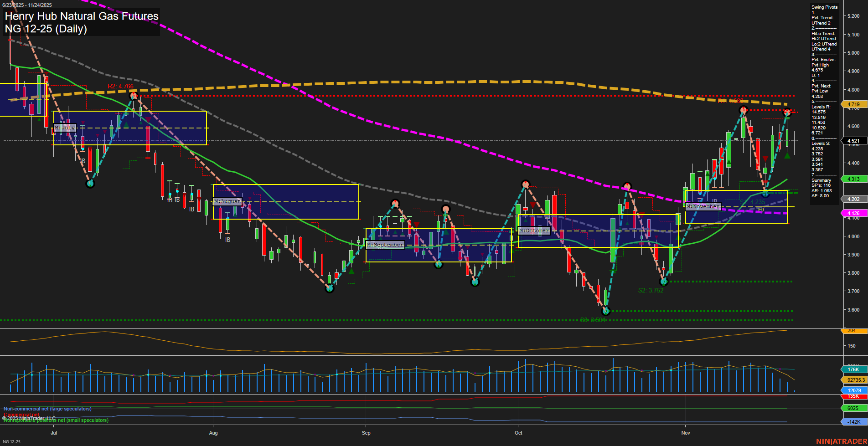
Task: Toggle the Nonreportable positions net legend
Action: [x=55, y=420]
